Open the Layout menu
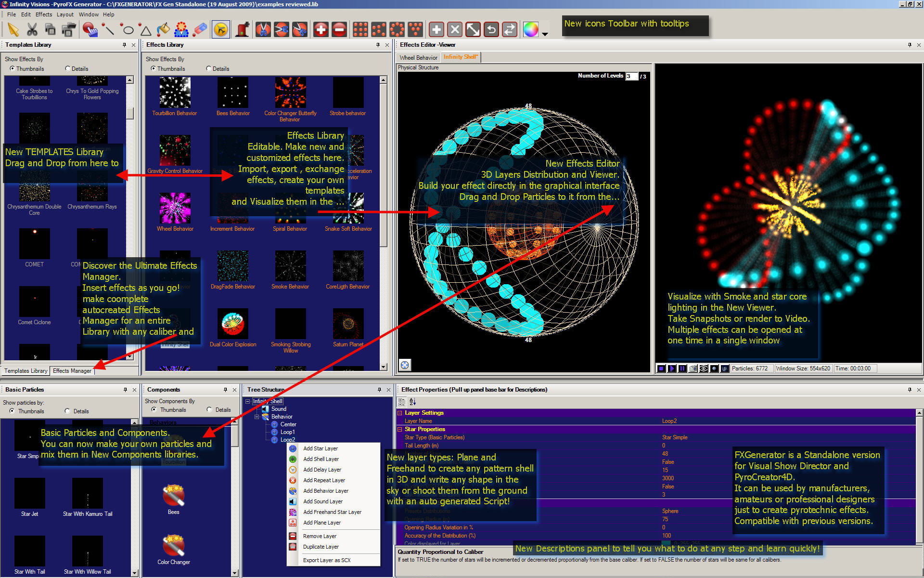Screen dimensions: 924x578 [65, 14]
